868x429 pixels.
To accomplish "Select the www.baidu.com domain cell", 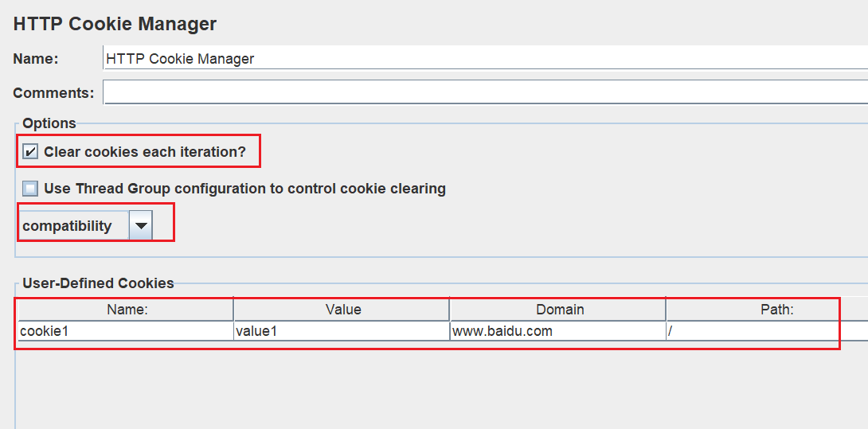I will point(558,331).
